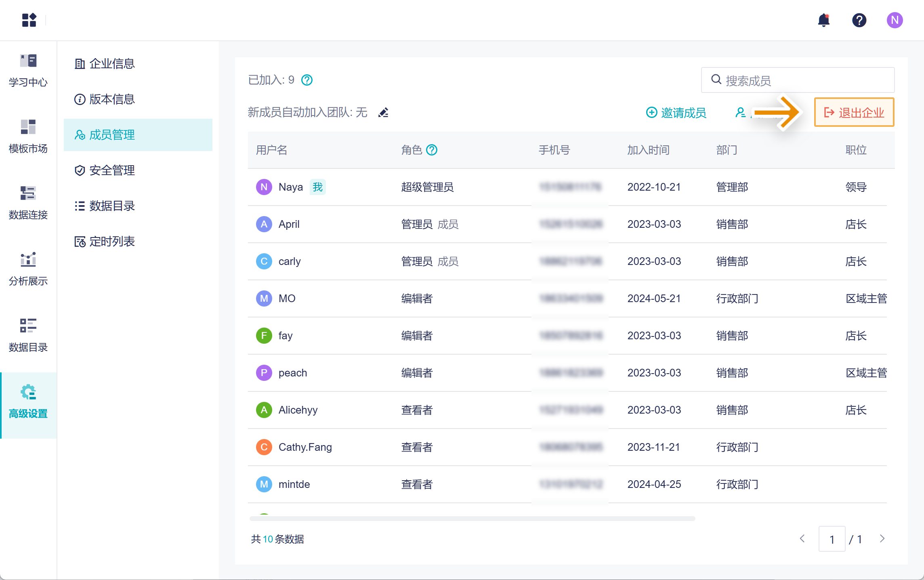The width and height of the screenshot is (924, 580).
Task: Open the user avatar N in the header
Action: [895, 20]
